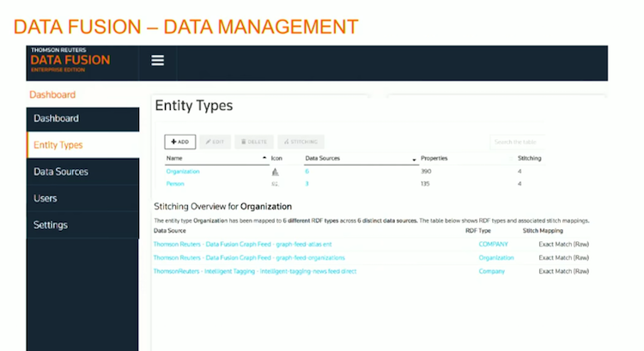Click the Data Fusion logo

(x=70, y=60)
